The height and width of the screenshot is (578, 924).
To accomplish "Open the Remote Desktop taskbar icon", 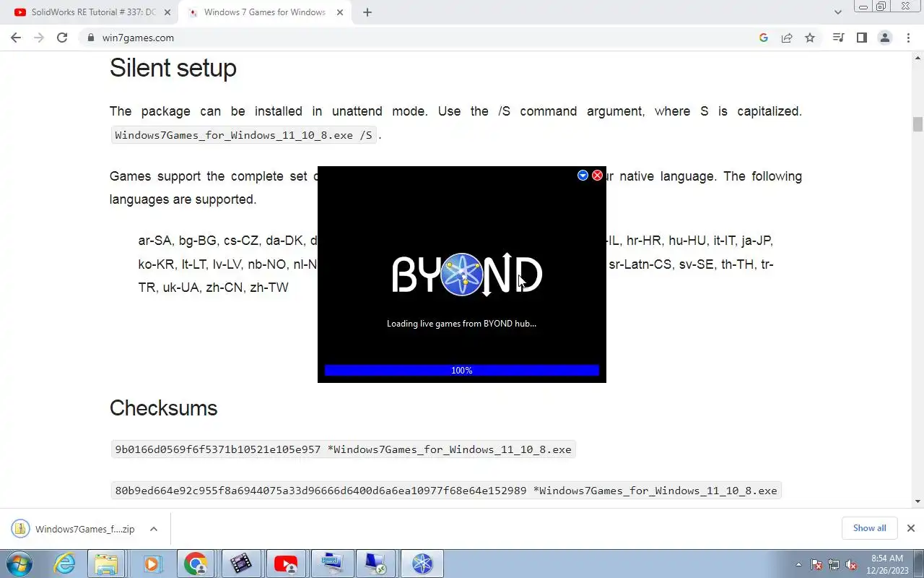I will tap(376, 564).
